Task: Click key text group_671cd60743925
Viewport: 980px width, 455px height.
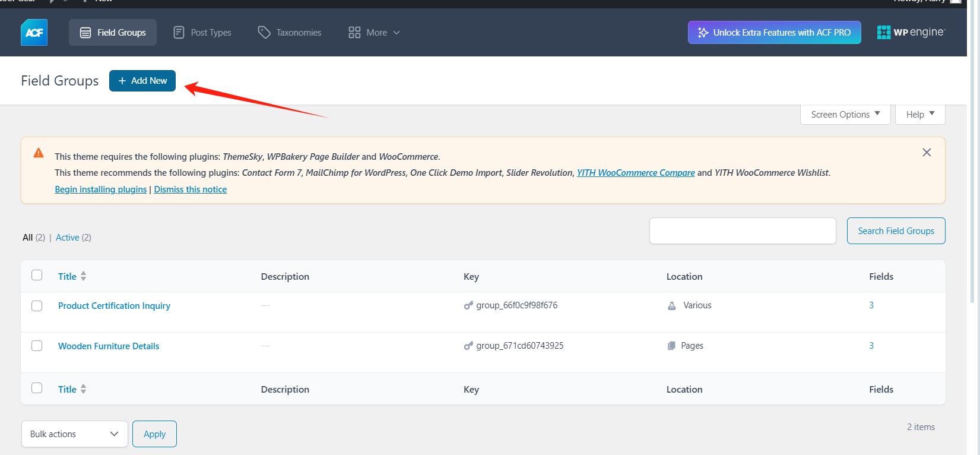Action: (x=520, y=346)
